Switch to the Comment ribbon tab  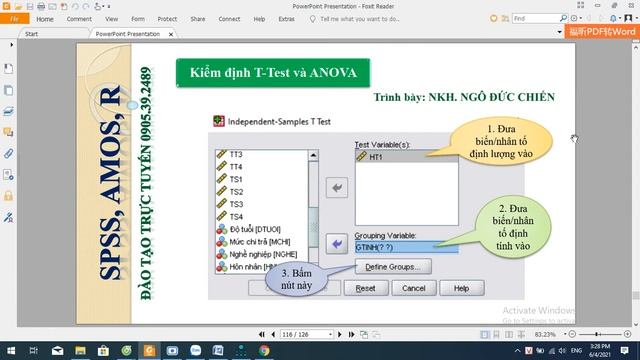click(x=79, y=19)
